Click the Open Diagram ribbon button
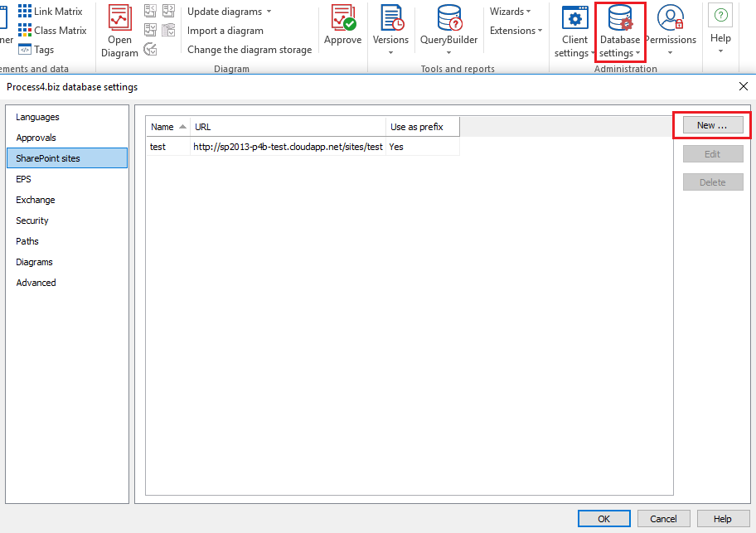 pyautogui.click(x=119, y=31)
